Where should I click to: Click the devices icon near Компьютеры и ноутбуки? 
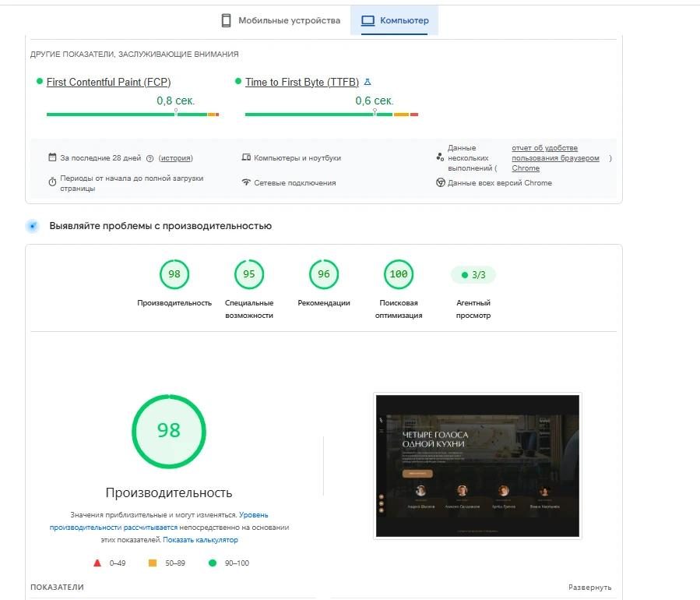246,157
